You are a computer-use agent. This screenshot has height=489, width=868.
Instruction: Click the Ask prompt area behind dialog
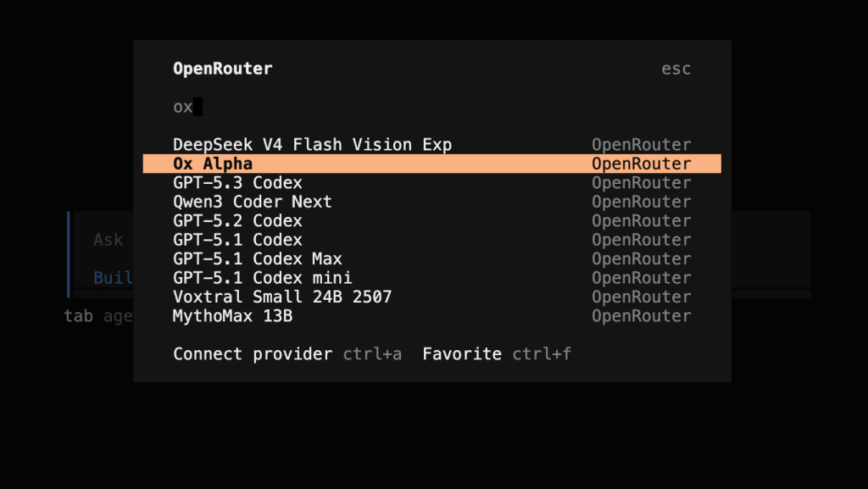coord(108,240)
